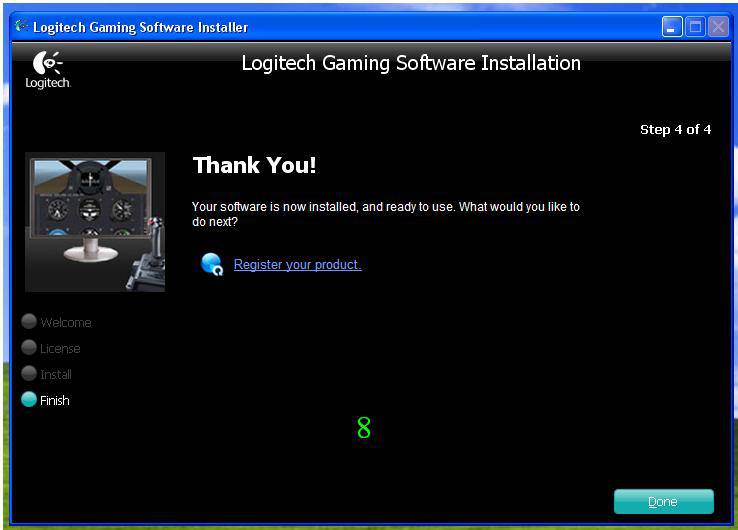This screenshot has width=738, height=530.
Task: Click the disabled maximize button
Action: [x=695, y=27]
